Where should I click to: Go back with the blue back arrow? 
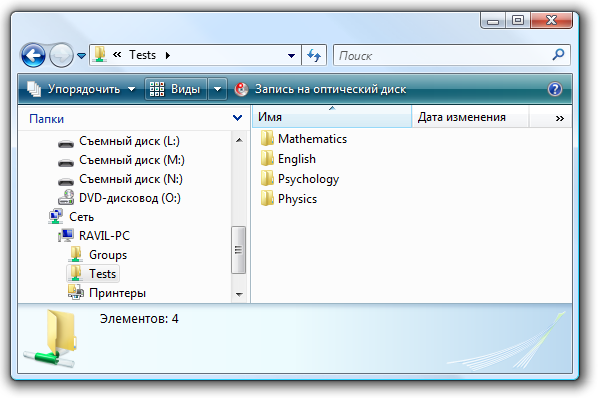(34, 55)
